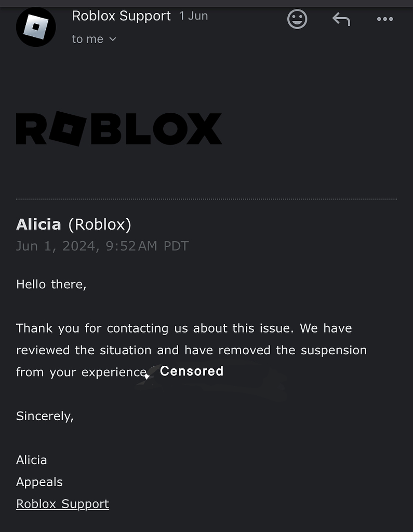The width and height of the screenshot is (413, 532).
Task: Click the large ROBLOX logo image
Action: [x=119, y=129]
